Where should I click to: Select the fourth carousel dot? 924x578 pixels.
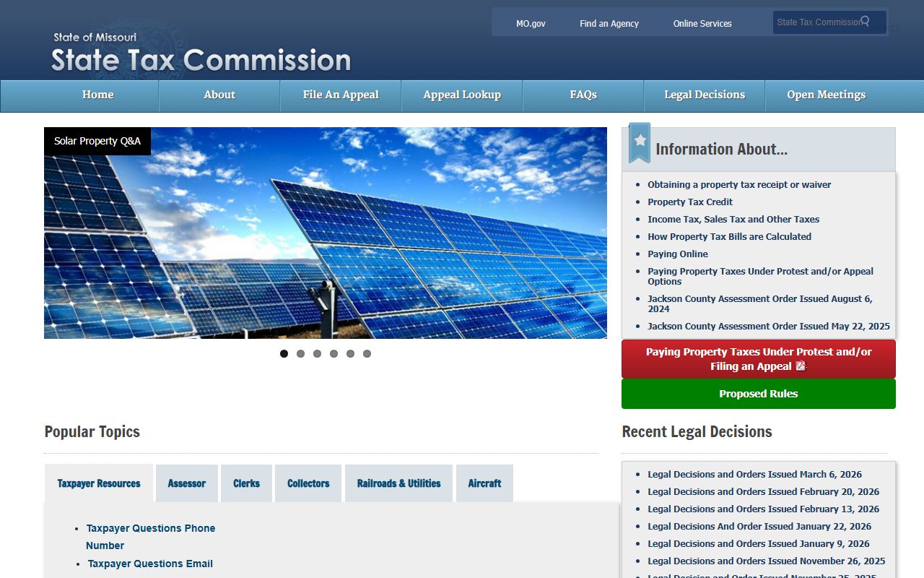(x=334, y=353)
